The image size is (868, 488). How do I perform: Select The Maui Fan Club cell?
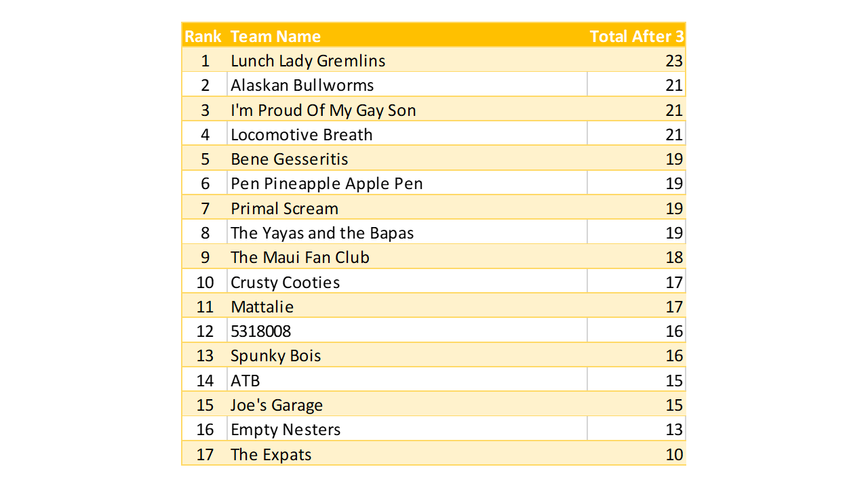pyautogui.click(x=300, y=258)
